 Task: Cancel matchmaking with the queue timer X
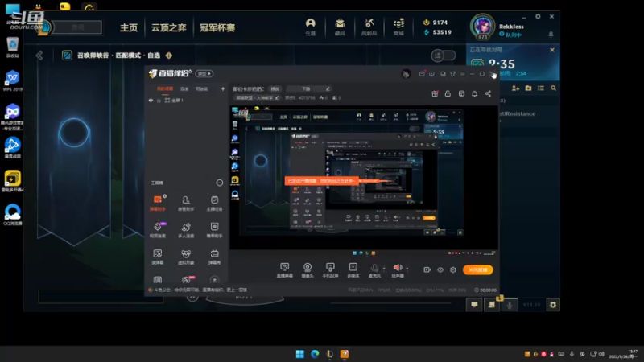552,50
